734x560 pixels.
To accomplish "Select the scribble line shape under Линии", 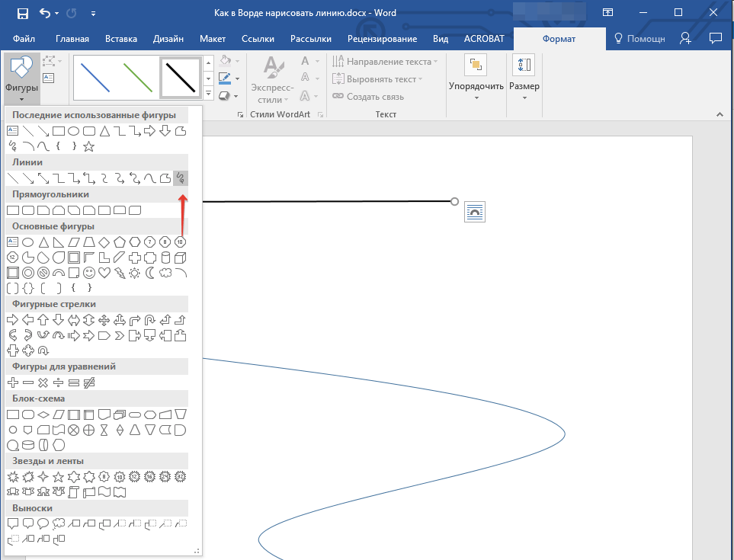I will [x=181, y=178].
